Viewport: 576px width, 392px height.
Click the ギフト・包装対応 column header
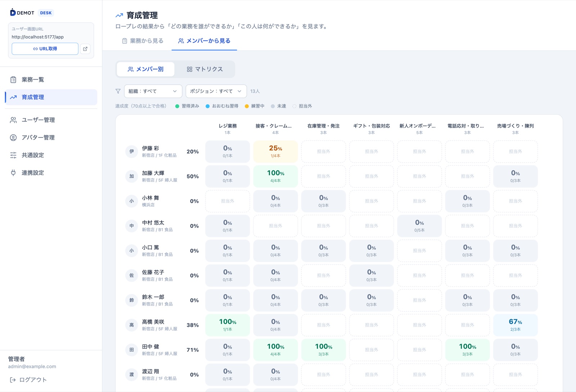pyautogui.click(x=372, y=129)
